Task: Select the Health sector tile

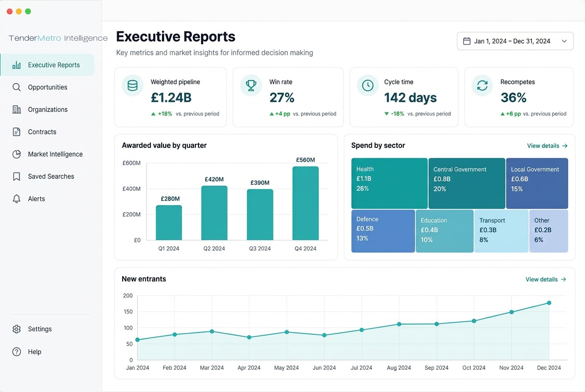Action: coord(389,184)
